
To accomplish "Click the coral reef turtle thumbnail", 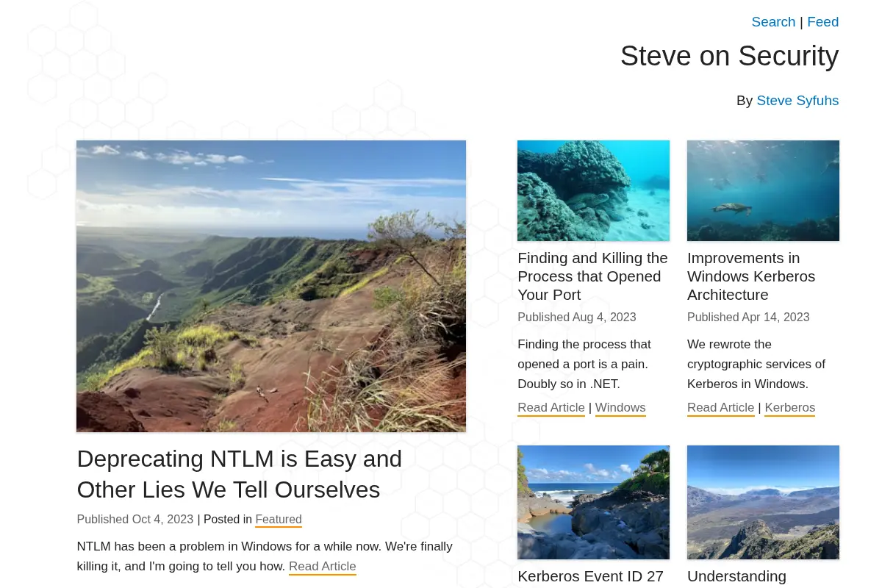I will pyautogui.click(x=593, y=190).
